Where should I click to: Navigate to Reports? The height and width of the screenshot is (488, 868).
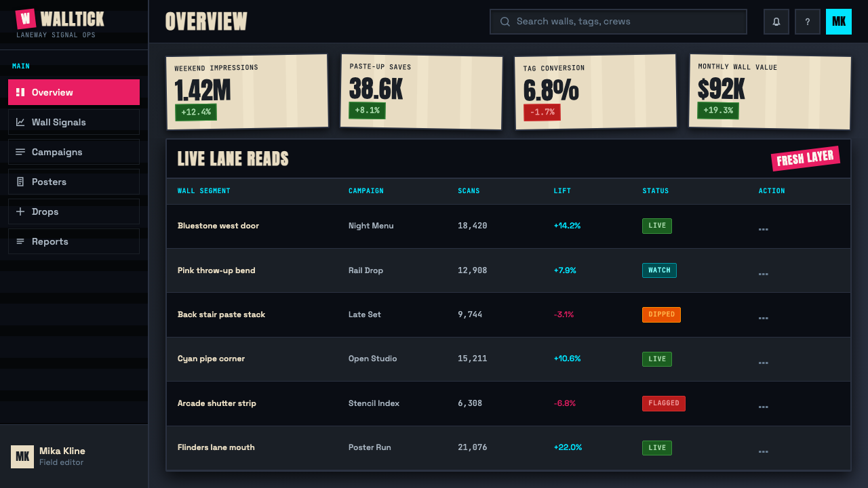[74, 241]
